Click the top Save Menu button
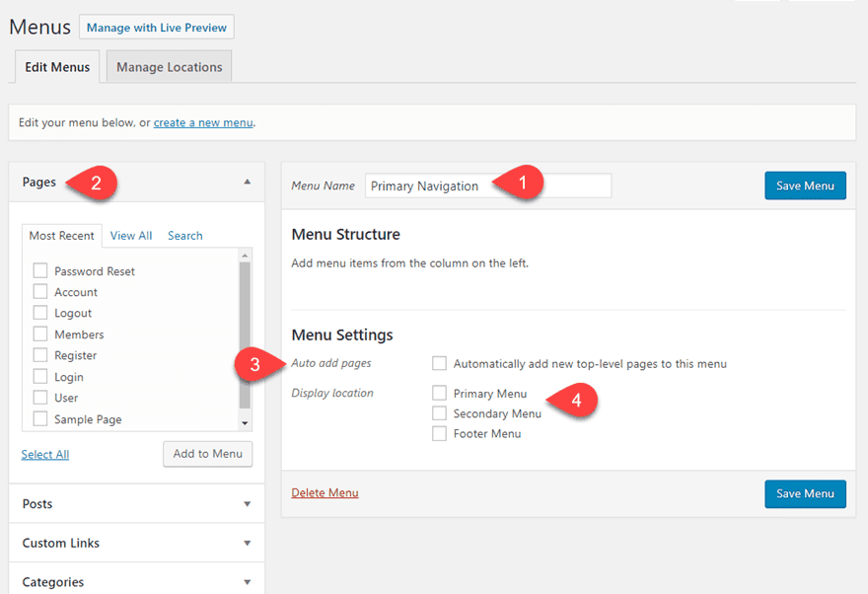 point(805,186)
